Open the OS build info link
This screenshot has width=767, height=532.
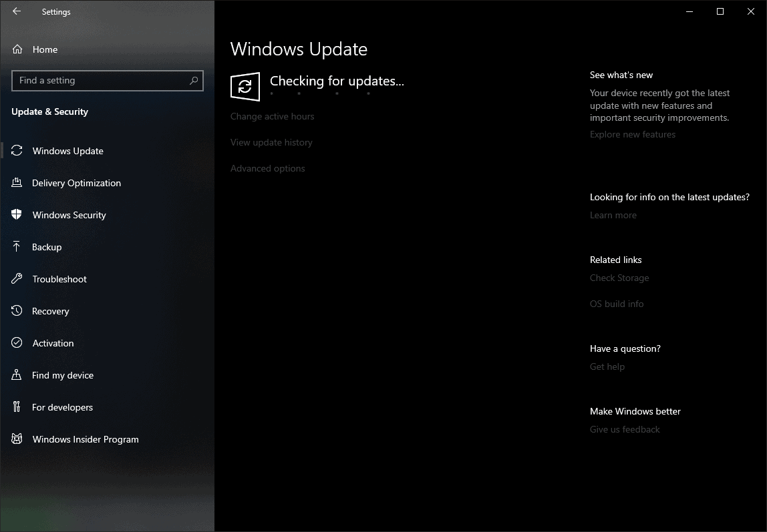coord(616,304)
